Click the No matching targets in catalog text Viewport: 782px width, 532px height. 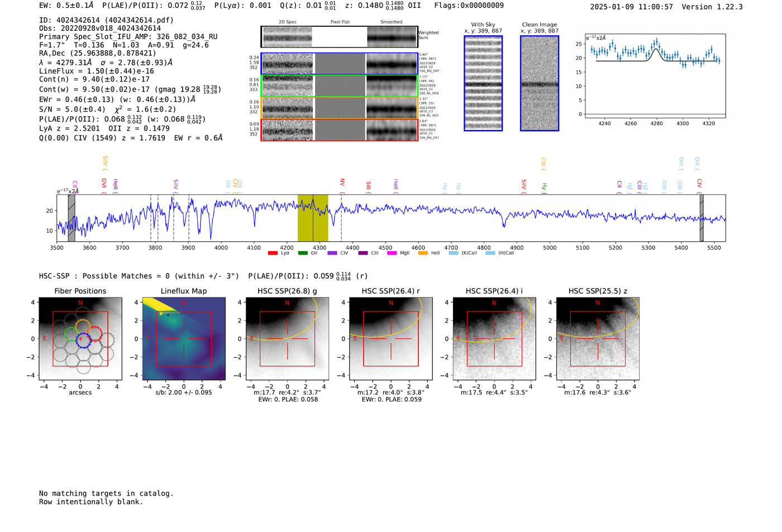coord(106,493)
